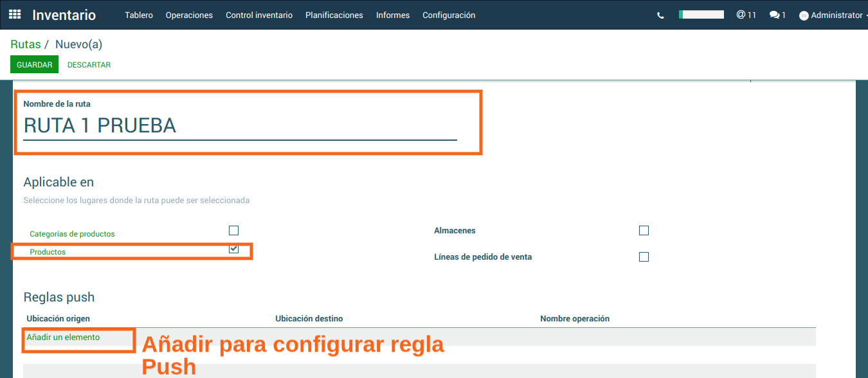
Task: Open the chat conversations bubble icon
Action: coord(777,15)
